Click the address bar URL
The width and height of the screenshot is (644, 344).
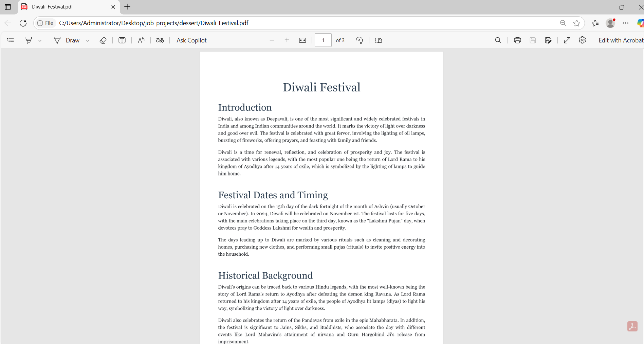pos(154,23)
